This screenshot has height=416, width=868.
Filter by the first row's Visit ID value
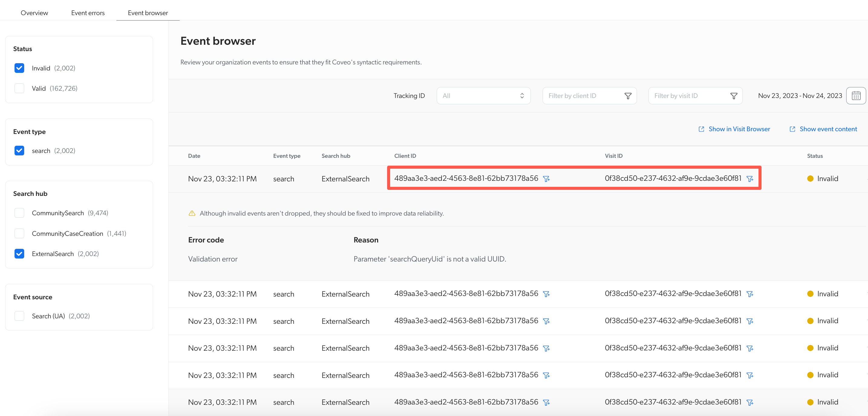[x=750, y=179]
